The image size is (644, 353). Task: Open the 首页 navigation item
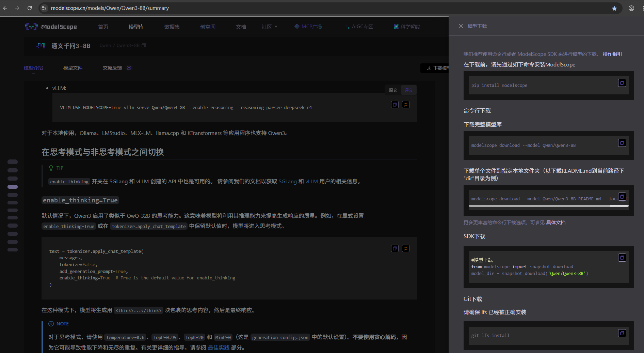[103, 27]
